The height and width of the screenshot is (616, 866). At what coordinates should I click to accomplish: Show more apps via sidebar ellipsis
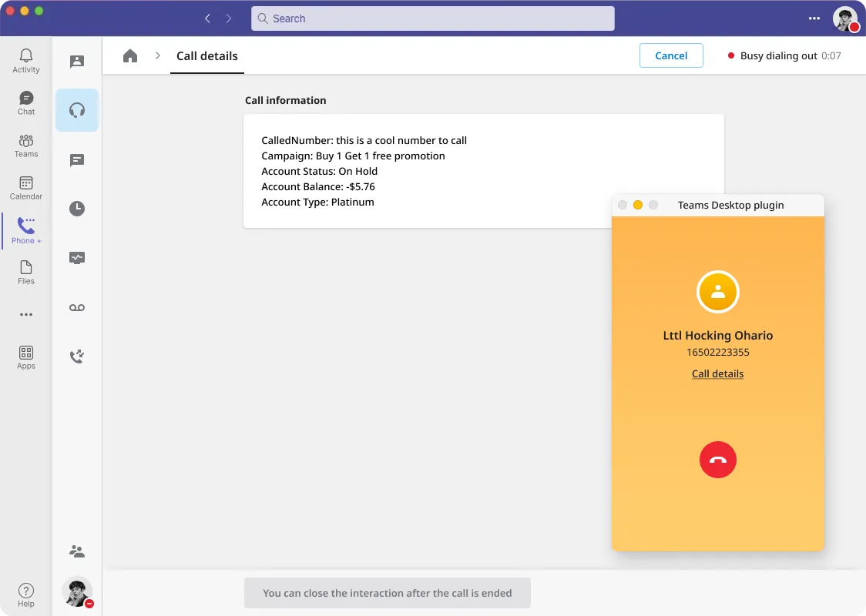[x=26, y=315]
